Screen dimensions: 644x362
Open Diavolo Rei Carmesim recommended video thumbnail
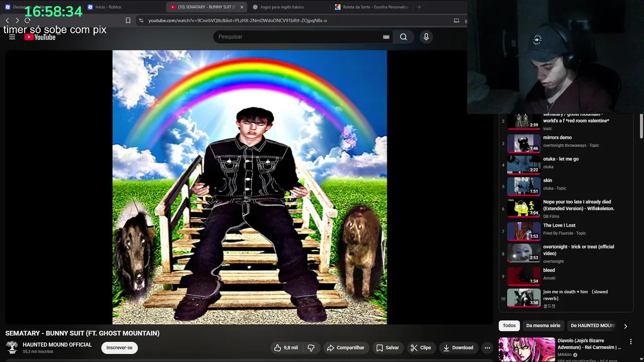tap(527, 349)
